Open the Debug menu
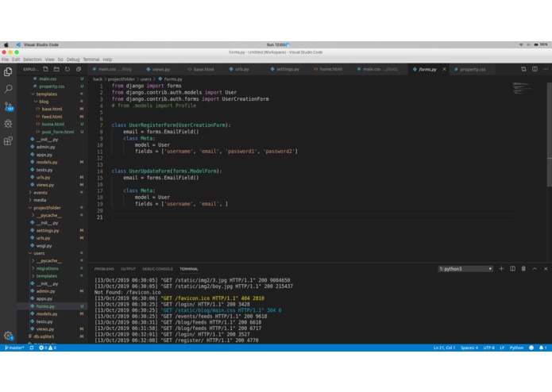The image size is (552, 392). click(73, 60)
